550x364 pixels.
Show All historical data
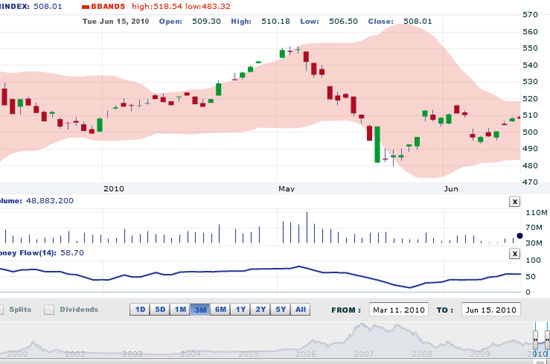click(300, 310)
